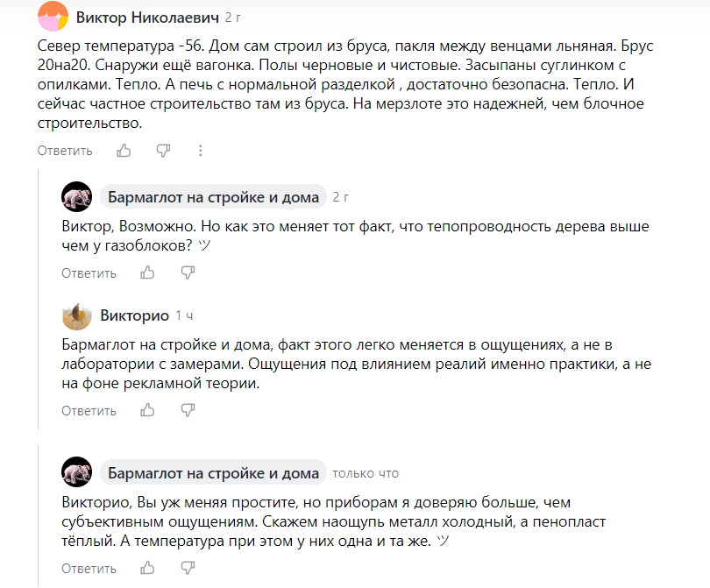Give thumbs up to Бармаглот's first reply

pyautogui.click(x=147, y=273)
